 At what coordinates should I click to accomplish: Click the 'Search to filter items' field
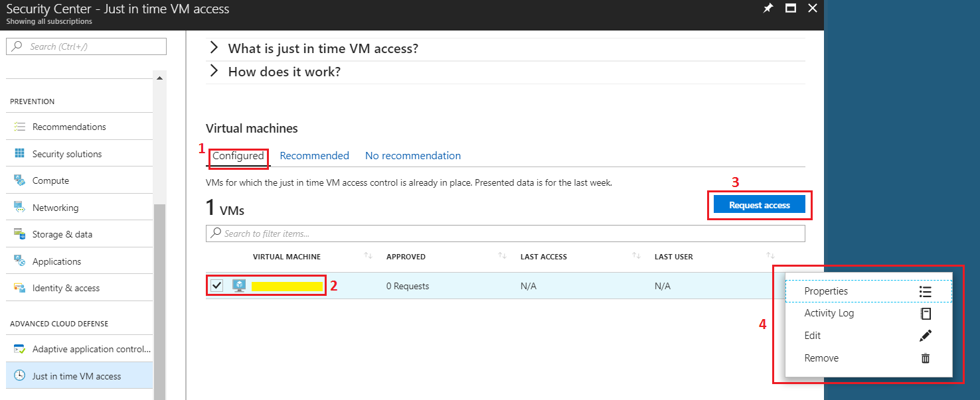(x=505, y=233)
